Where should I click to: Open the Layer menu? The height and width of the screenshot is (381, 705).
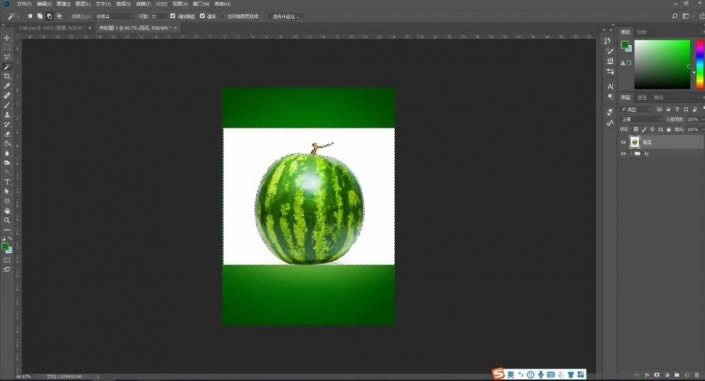pos(83,4)
